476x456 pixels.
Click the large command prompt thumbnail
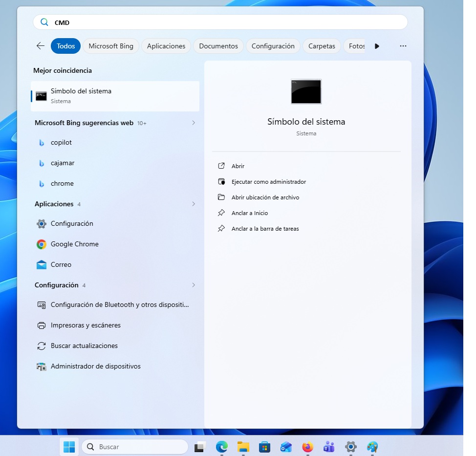(x=306, y=91)
